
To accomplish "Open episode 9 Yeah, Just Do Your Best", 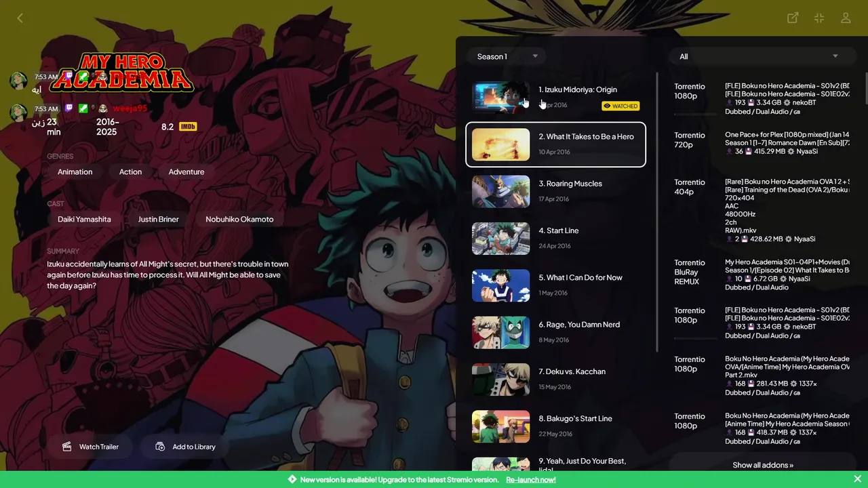I will click(556, 464).
